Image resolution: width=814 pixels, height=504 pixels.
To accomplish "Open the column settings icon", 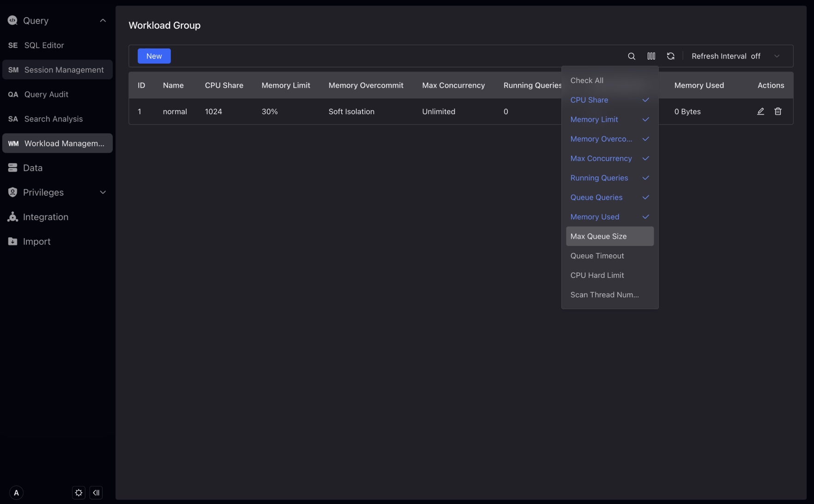I will pyautogui.click(x=651, y=56).
